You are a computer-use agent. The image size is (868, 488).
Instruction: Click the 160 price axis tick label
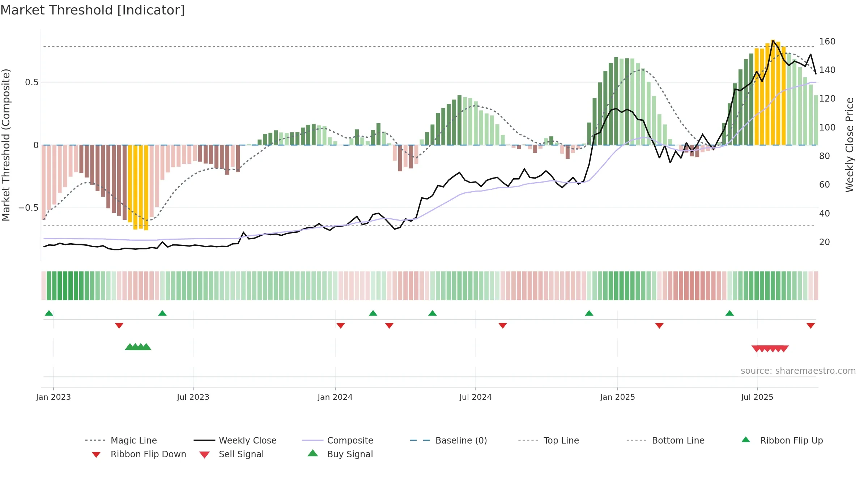(827, 41)
